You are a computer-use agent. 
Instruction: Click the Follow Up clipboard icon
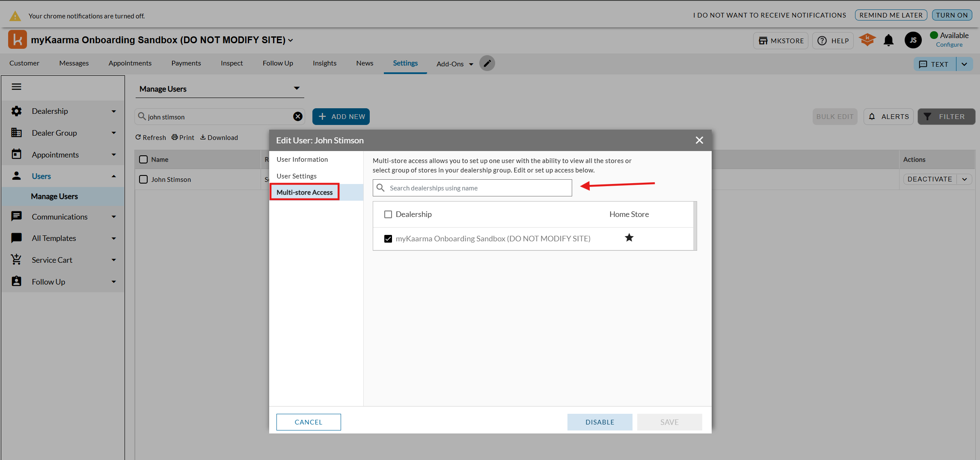(16, 282)
